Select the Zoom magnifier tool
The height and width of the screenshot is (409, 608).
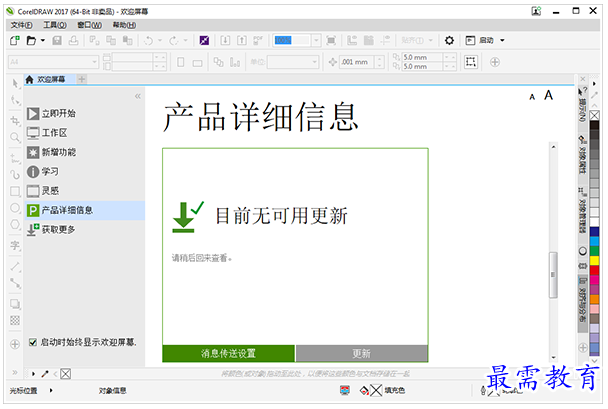15,137
